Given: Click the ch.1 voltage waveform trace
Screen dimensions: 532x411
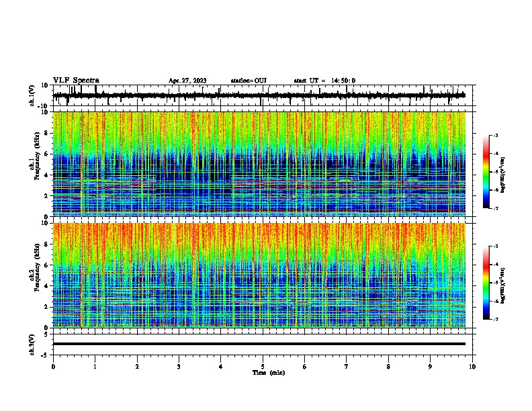Looking at the screenshot, I should pos(259,95).
